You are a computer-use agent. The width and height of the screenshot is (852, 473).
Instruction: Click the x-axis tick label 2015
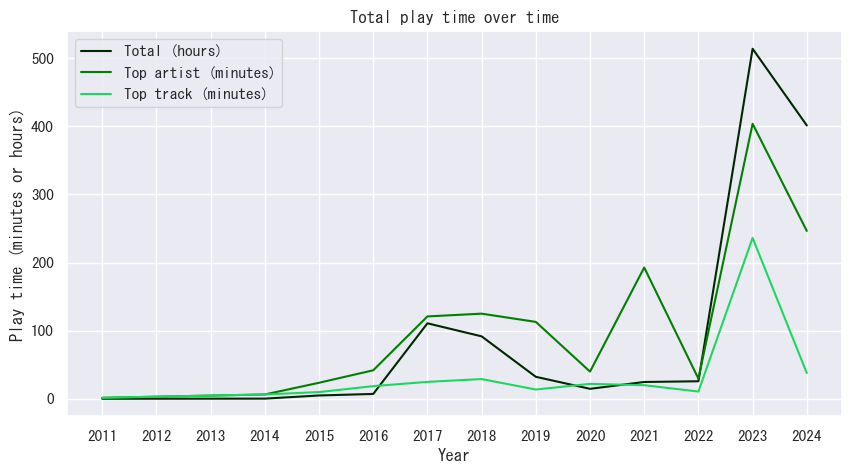click(319, 436)
